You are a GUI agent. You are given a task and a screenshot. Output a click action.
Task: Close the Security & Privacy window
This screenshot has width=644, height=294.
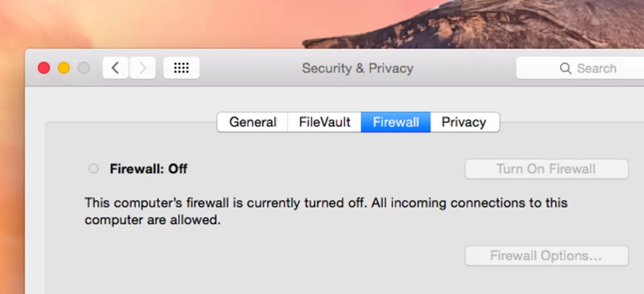[x=44, y=68]
